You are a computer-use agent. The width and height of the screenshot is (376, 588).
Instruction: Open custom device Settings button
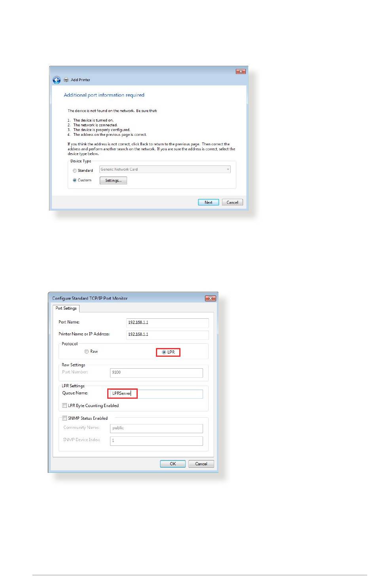(x=113, y=181)
